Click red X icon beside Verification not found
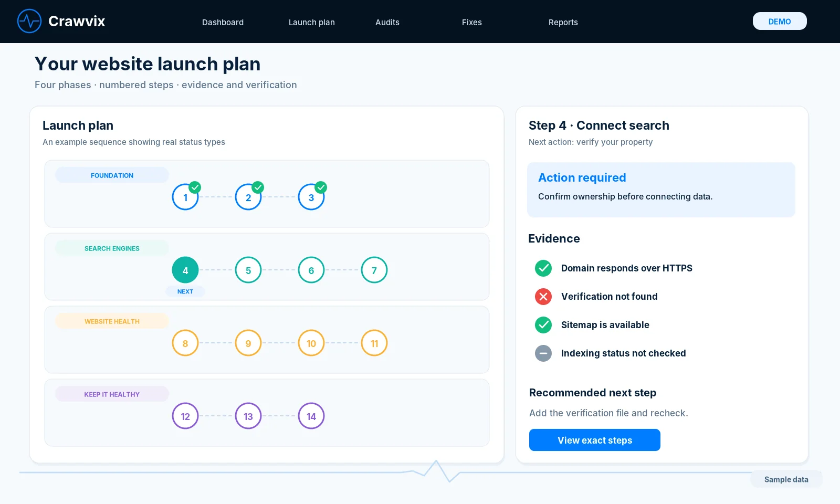 (x=543, y=297)
